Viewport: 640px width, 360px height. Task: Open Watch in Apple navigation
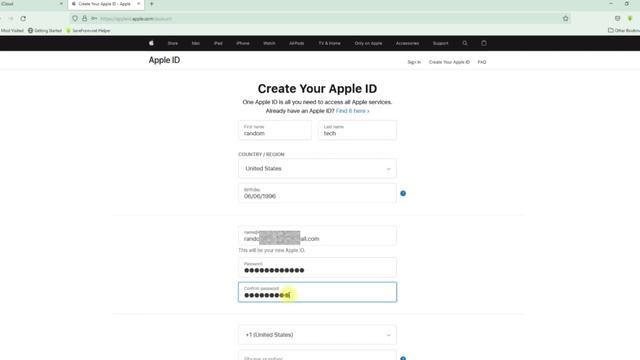(x=269, y=43)
